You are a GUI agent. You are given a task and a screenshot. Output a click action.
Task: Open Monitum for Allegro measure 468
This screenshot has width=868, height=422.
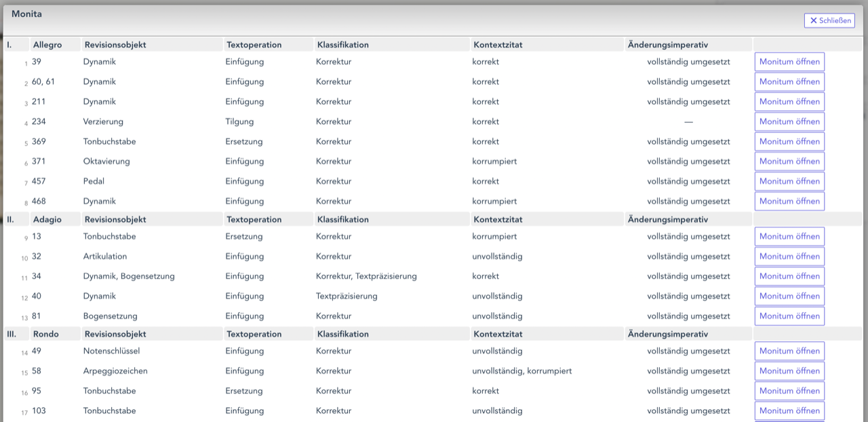pos(789,202)
